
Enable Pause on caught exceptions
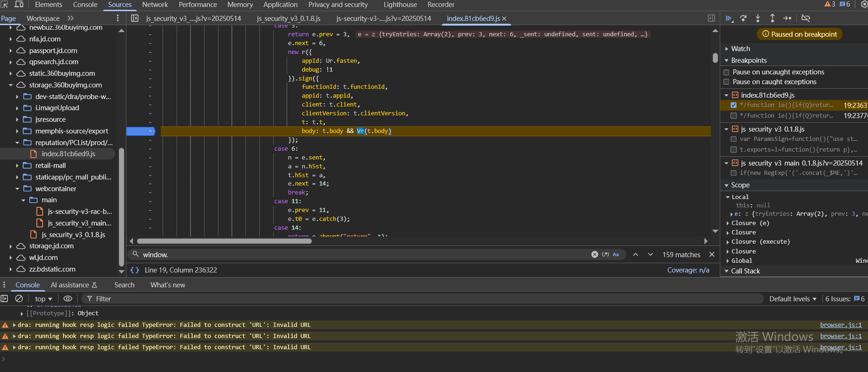[x=727, y=82]
